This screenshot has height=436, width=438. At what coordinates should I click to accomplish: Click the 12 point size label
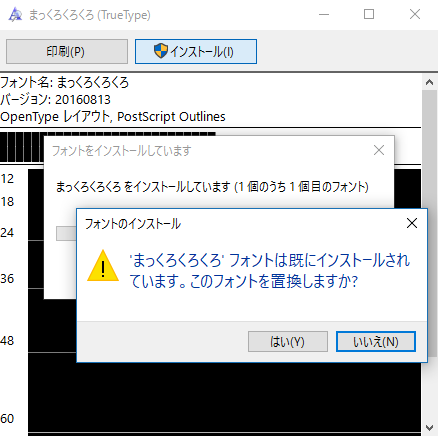7,179
